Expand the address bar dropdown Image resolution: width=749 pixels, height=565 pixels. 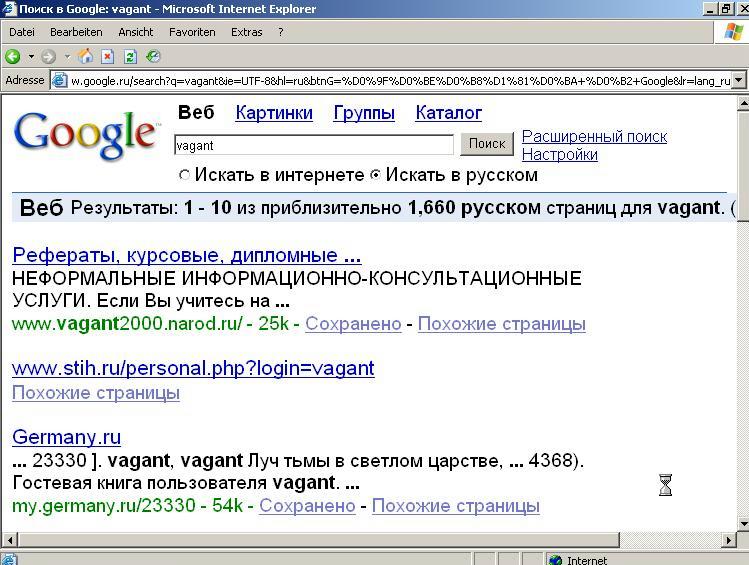[739, 80]
